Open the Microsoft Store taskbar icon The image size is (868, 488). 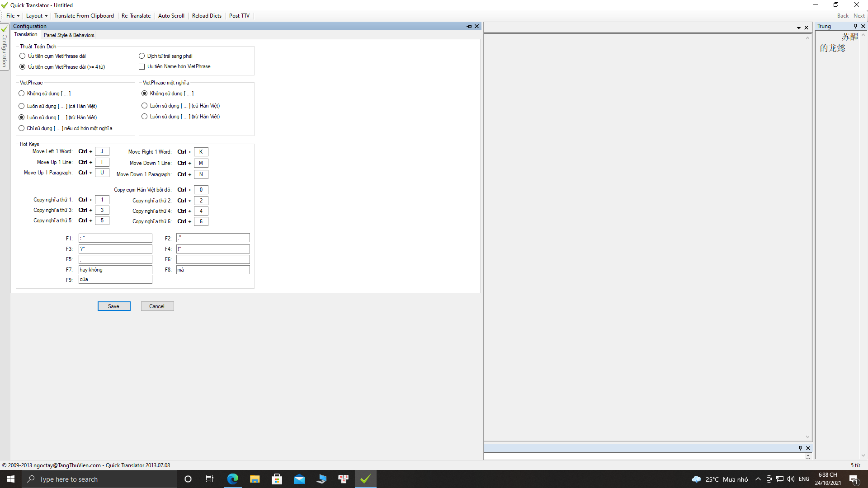(277, 479)
